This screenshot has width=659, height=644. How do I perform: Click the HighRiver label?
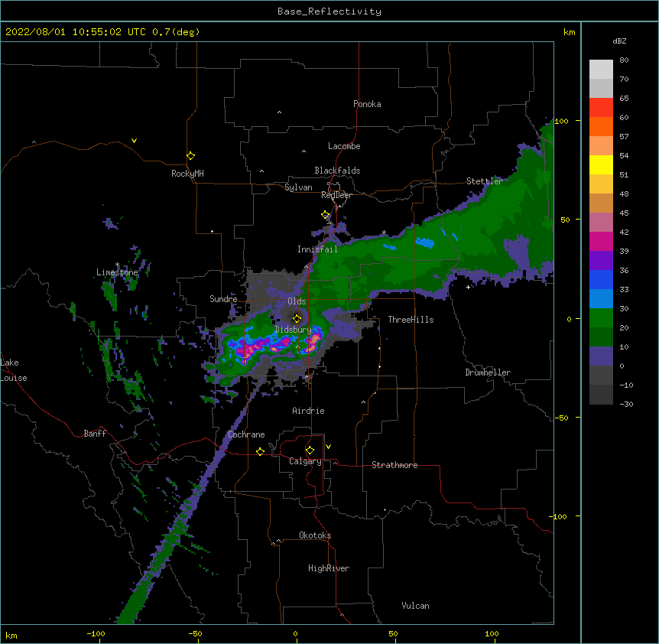pos(329,568)
